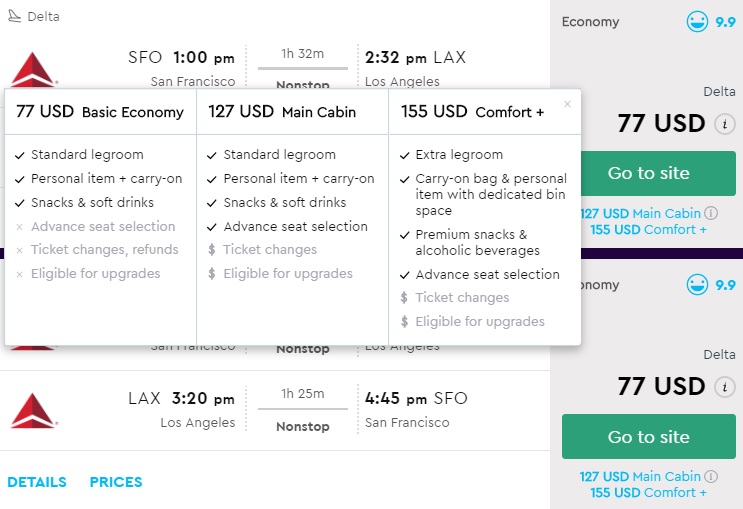Click the 127 USD Main Cabin column header
The height and width of the screenshot is (509, 743).
[282, 112]
